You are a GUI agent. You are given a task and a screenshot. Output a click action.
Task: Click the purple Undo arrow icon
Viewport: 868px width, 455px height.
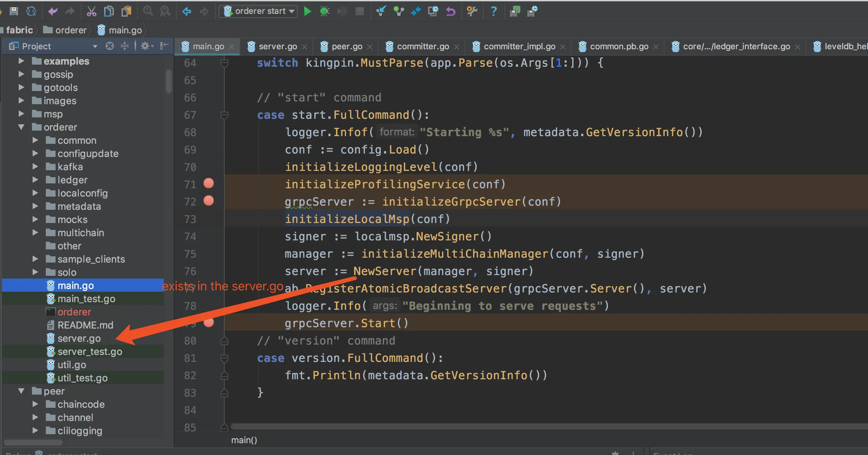[x=53, y=11]
